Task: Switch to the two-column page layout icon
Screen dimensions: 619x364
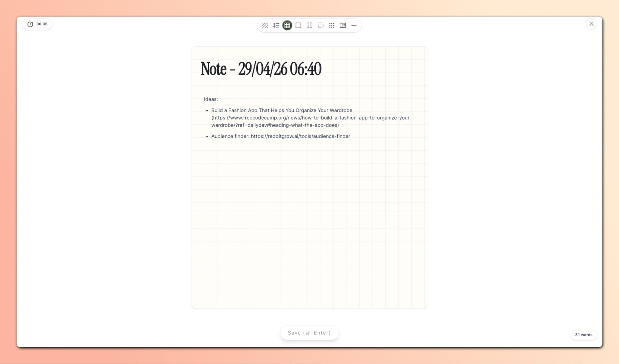Action: (x=309, y=25)
